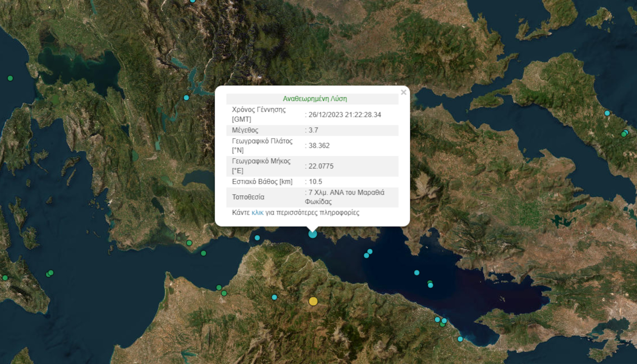Click the green dot beside the teal one near Evia
637x364 pixels.
coord(624,134)
